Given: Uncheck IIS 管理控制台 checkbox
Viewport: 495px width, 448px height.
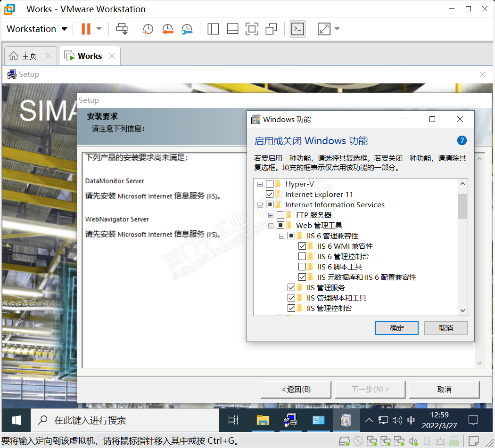Looking at the screenshot, I should click(x=291, y=308).
